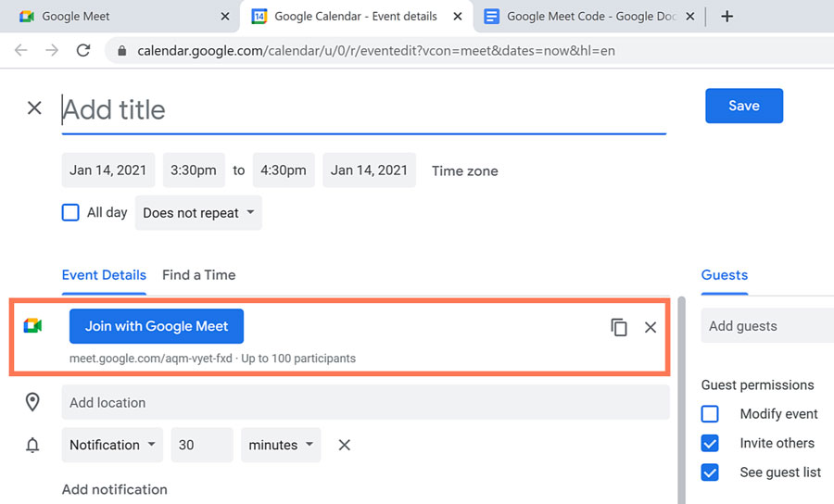Image resolution: width=834 pixels, height=504 pixels.
Task: Open the Event Details tab
Action: 104,275
